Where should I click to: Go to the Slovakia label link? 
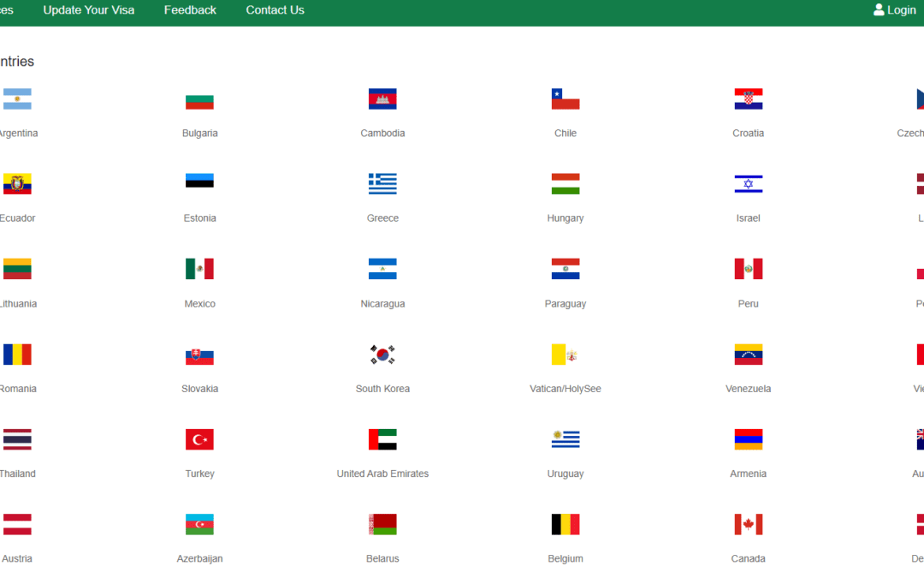(199, 389)
